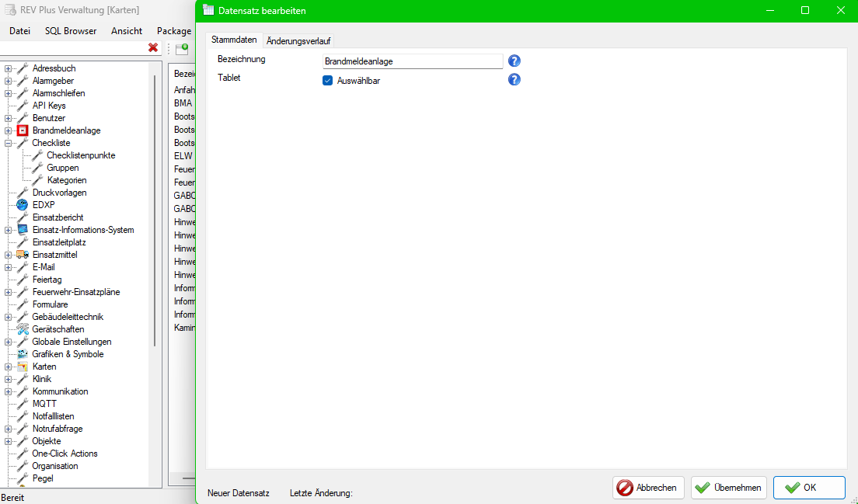This screenshot has width=858, height=504.
Task: Select the Gerätschaften crossed-tools icon
Action: tap(21, 328)
